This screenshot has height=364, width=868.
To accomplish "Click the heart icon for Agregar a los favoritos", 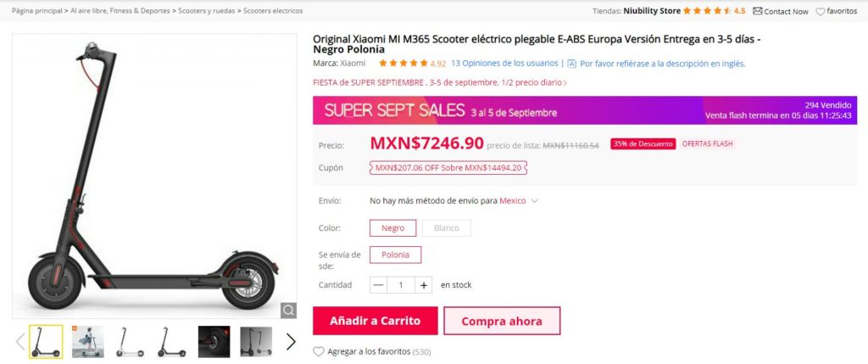I will pos(319,351).
